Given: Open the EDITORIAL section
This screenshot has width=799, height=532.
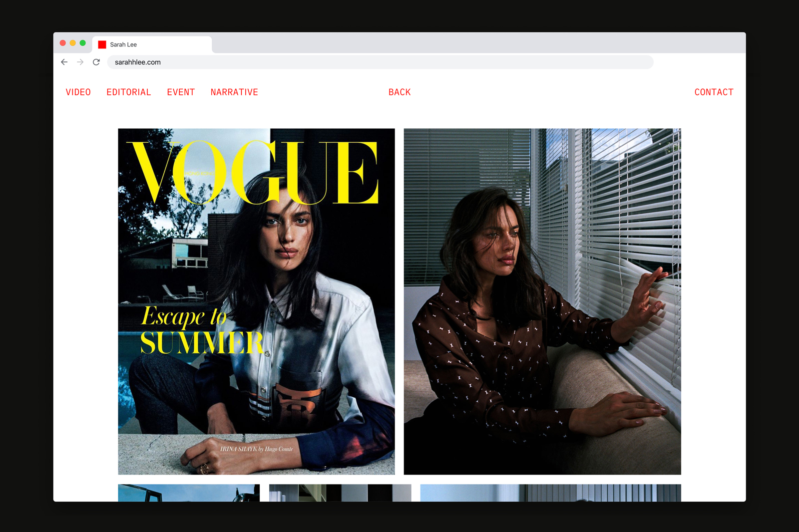Looking at the screenshot, I should coord(129,92).
